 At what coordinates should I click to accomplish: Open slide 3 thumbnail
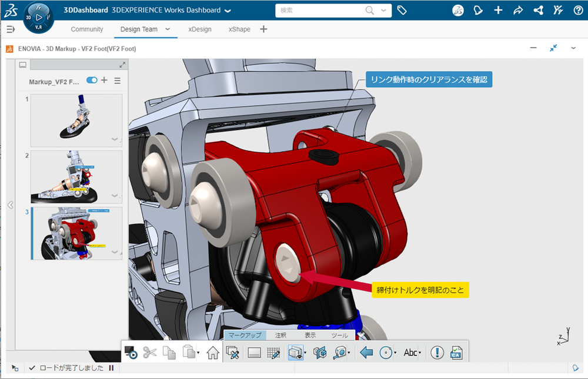76,233
